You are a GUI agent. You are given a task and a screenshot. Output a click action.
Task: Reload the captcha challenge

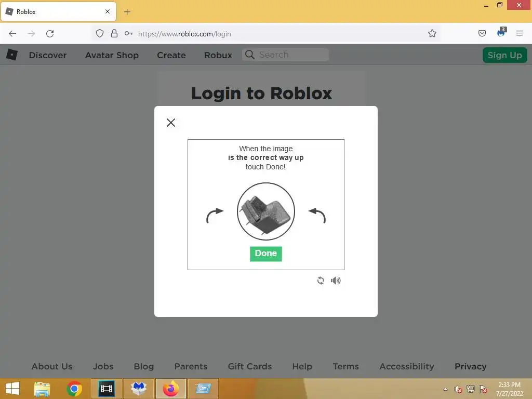tap(321, 281)
